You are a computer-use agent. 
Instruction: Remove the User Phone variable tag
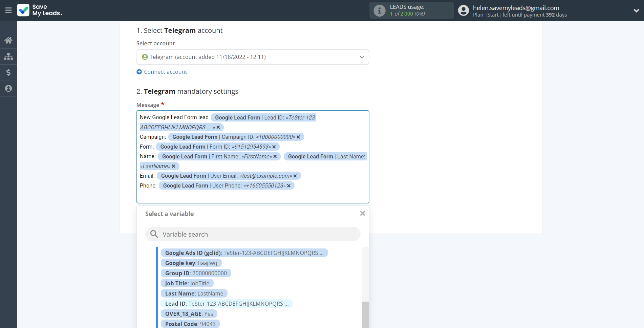(x=289, y=186)
